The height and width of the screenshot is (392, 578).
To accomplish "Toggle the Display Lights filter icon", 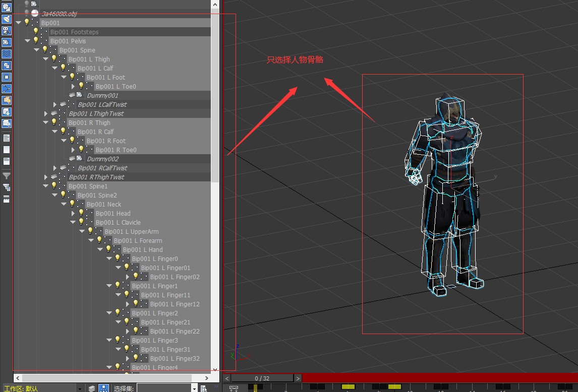I will coord(6,19).
